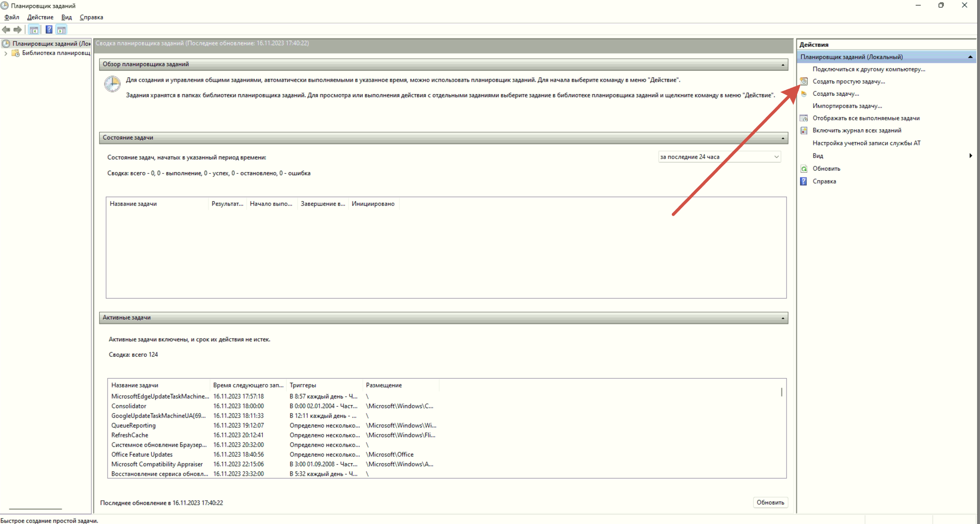The image size is (980, 524).
Task: Toggle the action pane toolbar icon
Action: click(x=62, y=30)
